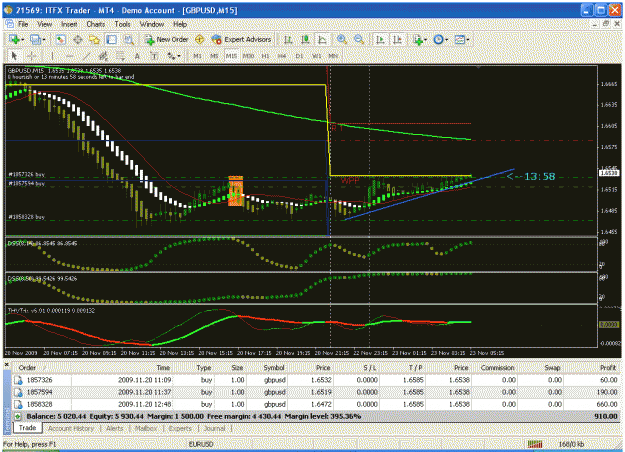Select the Fibonacci retracement tool
This screenshot has width=625, height=452.
pyautogui.click(x=120, y=56)
